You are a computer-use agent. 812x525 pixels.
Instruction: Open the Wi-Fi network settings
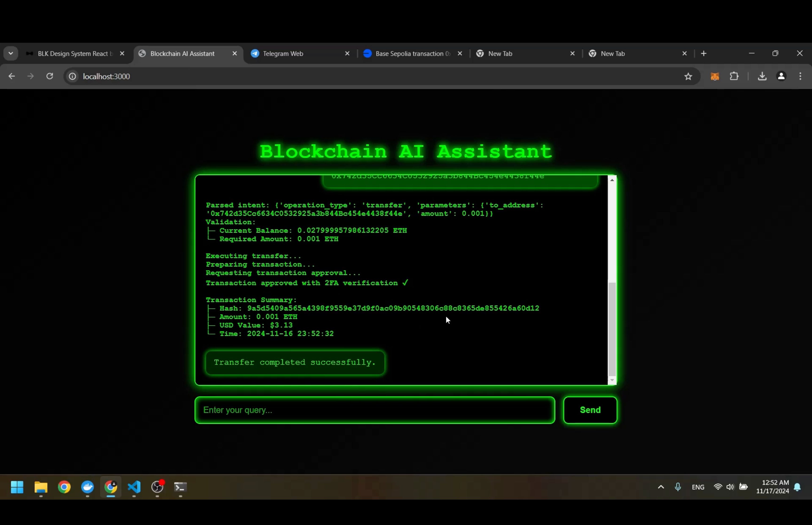point(718,487)
